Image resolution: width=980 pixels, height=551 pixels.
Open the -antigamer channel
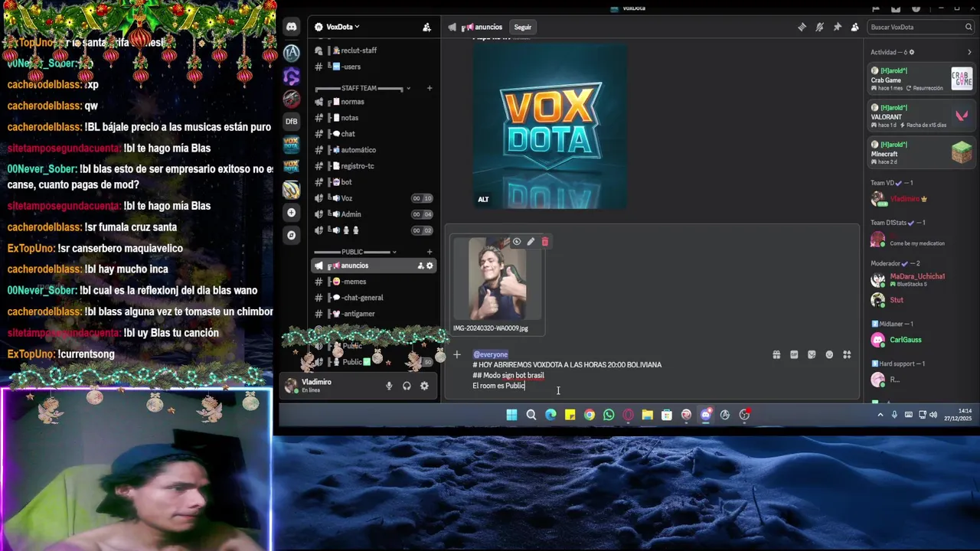click(x=374, y=314)
